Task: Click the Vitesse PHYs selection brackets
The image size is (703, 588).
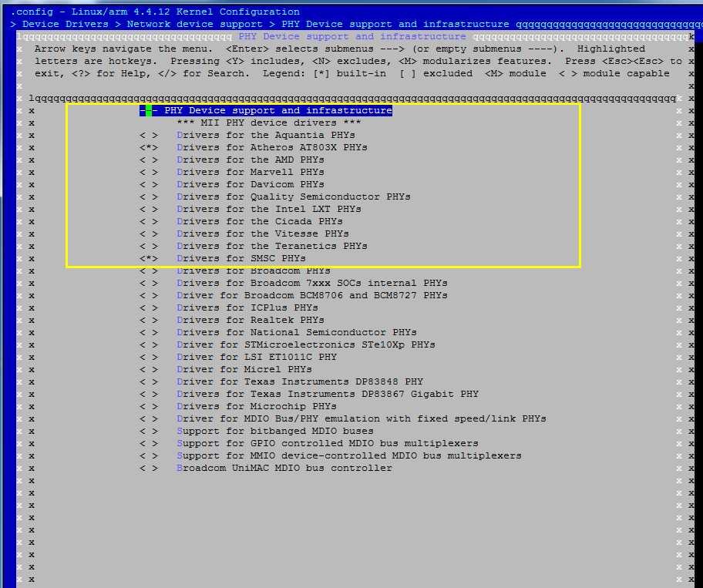Action: tap(149, 234)
